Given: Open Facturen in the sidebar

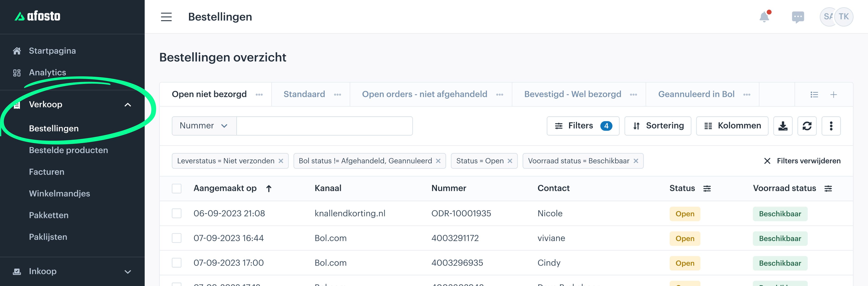Looking at the screenshot, I should pyautogui.click(x=47, y=172).
